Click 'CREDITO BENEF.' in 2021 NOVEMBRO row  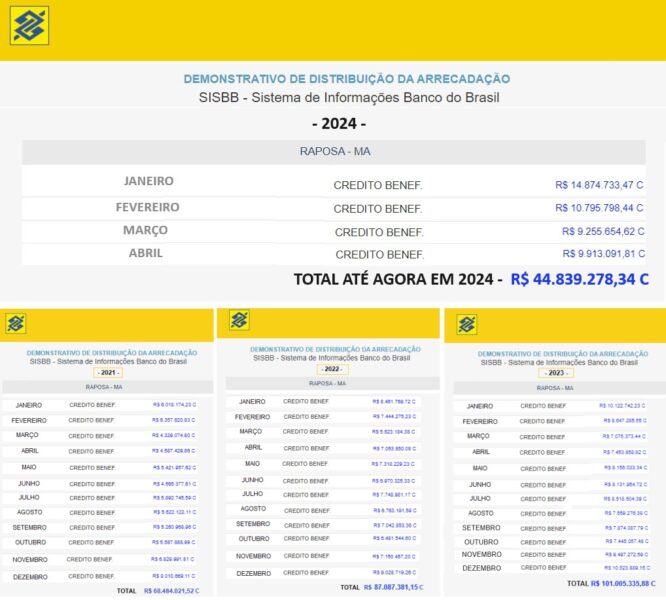89,560
